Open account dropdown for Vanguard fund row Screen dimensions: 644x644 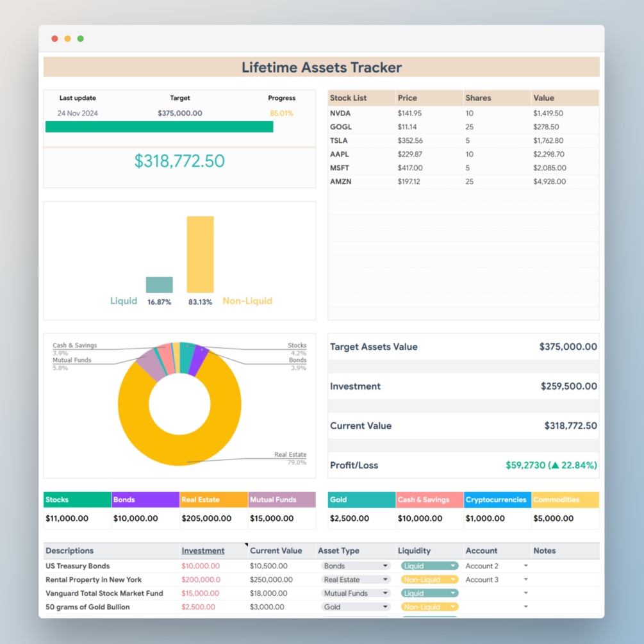point(525,593)
